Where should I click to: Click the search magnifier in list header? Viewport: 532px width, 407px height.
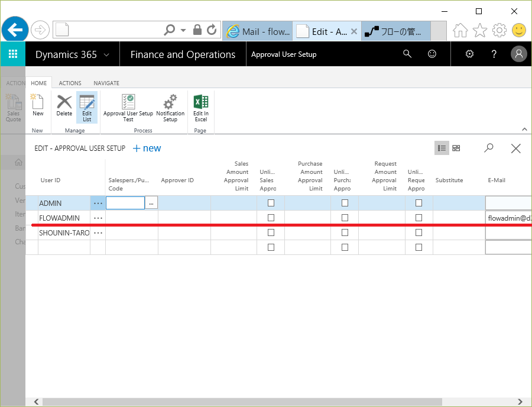tap(489, 148)
